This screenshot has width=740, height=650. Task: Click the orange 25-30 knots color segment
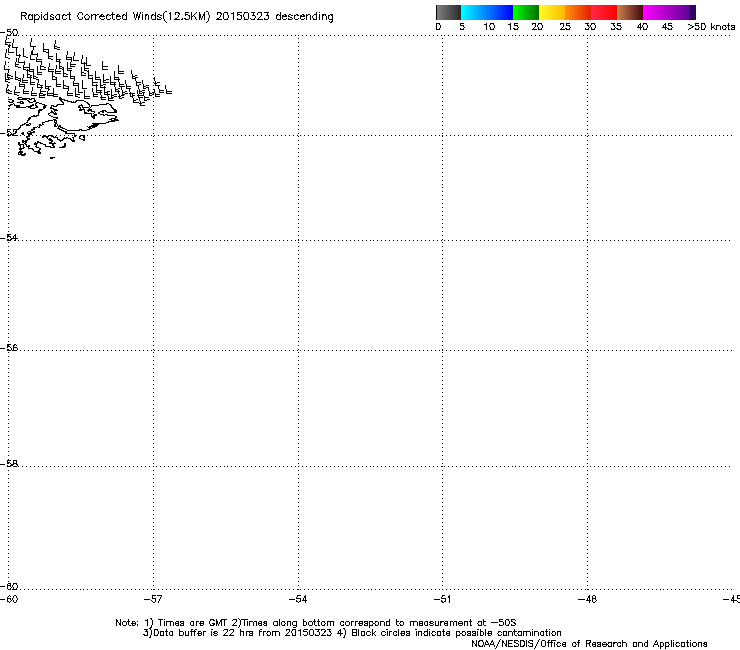coord(578,12)
